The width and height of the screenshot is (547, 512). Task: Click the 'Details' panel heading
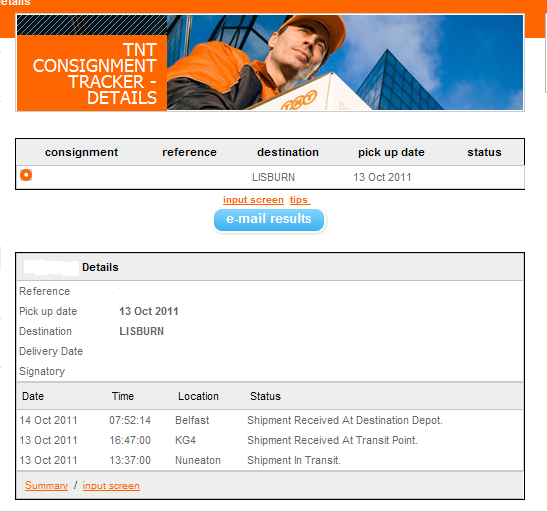click(100, 267)
